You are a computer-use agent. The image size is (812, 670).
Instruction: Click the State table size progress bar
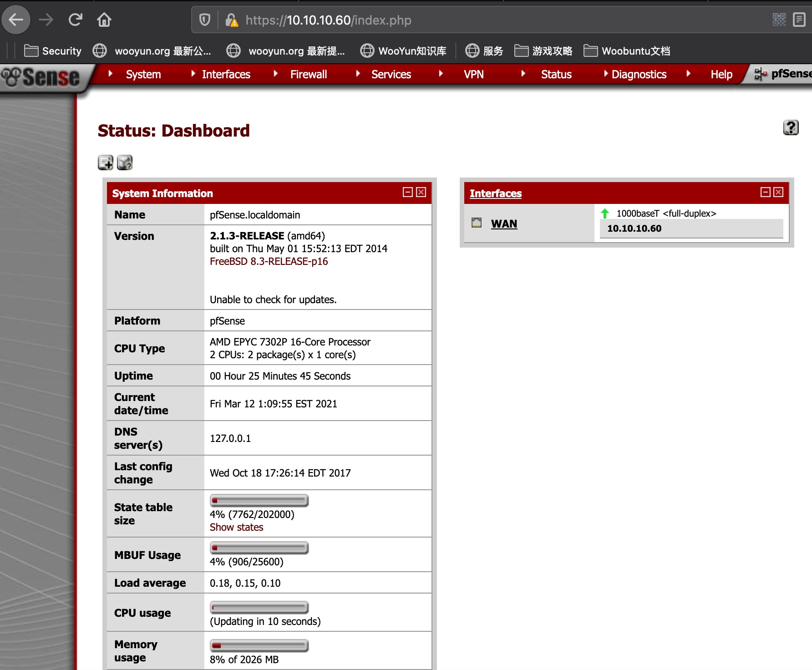[x=259, y=500]
